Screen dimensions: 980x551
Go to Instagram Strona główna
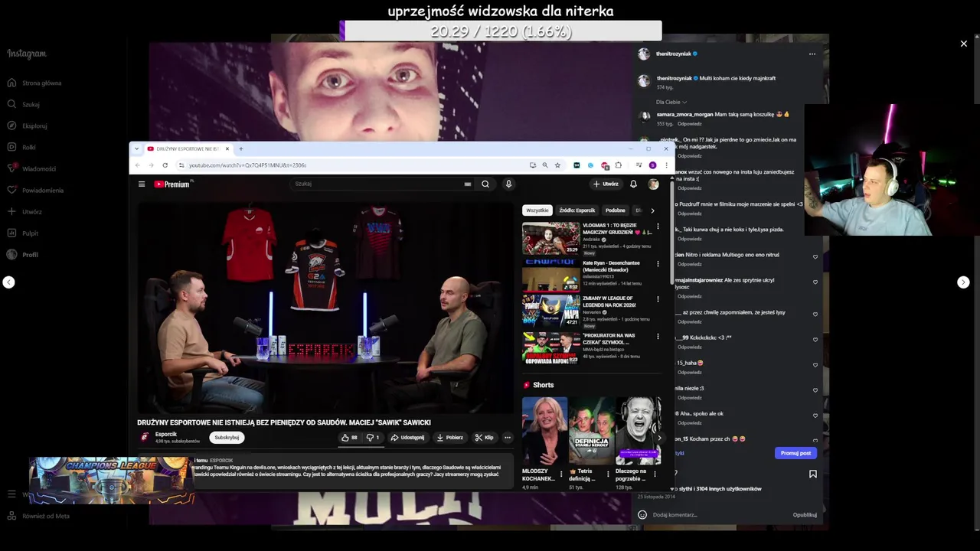(34, 83)
